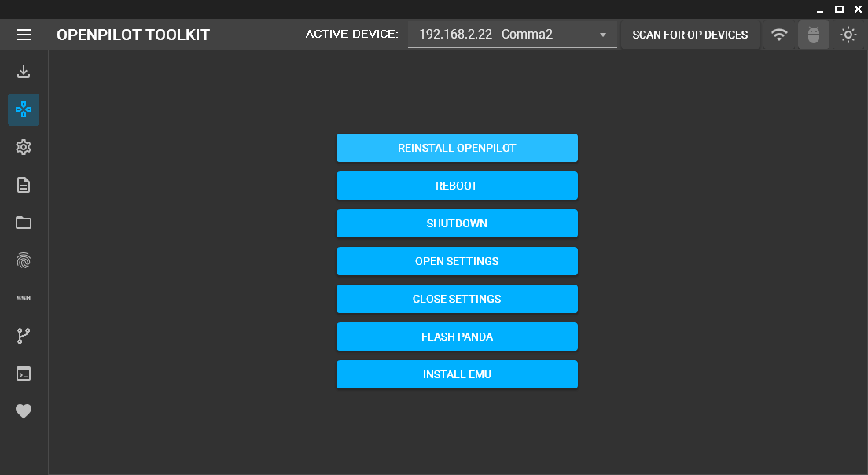
Task: Maximize the application window
Action: (839, 9)
